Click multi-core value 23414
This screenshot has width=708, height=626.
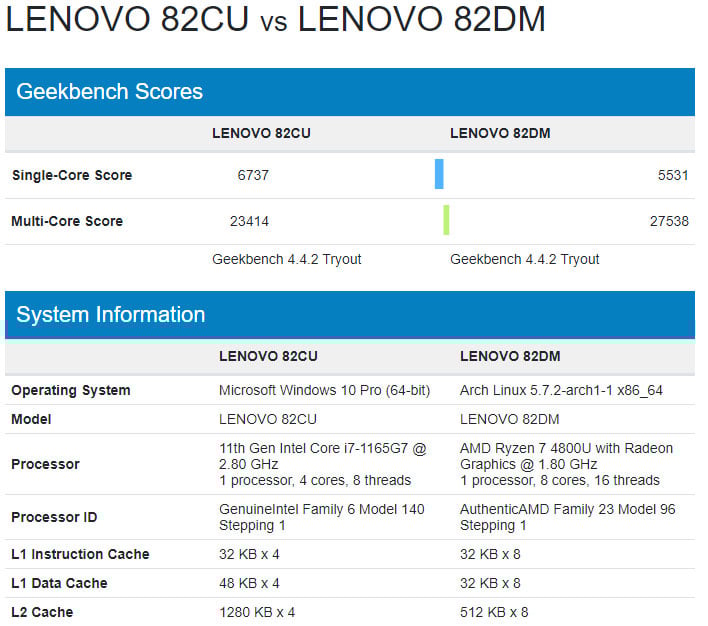click(x=249, y=221)
